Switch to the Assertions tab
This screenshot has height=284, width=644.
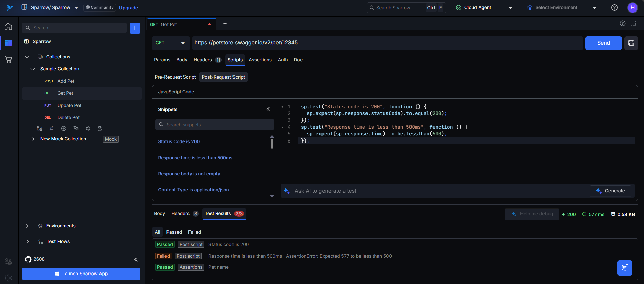coord(260,60)
